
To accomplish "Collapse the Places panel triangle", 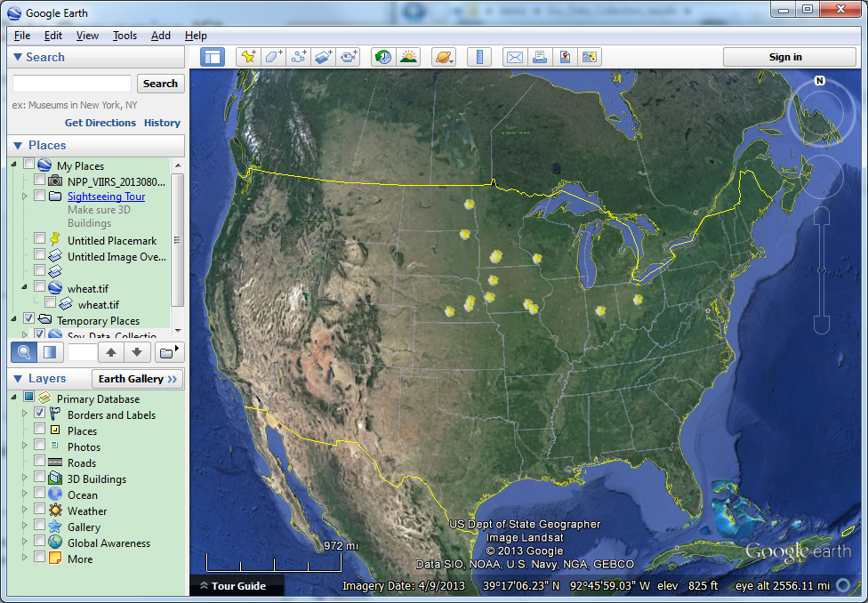I will coord(18,145).
